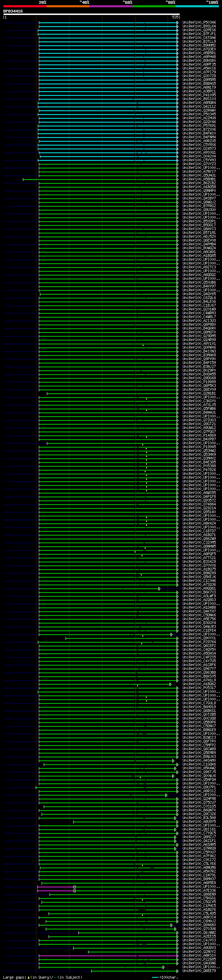Select the query name BP034416

coord(13,11)
